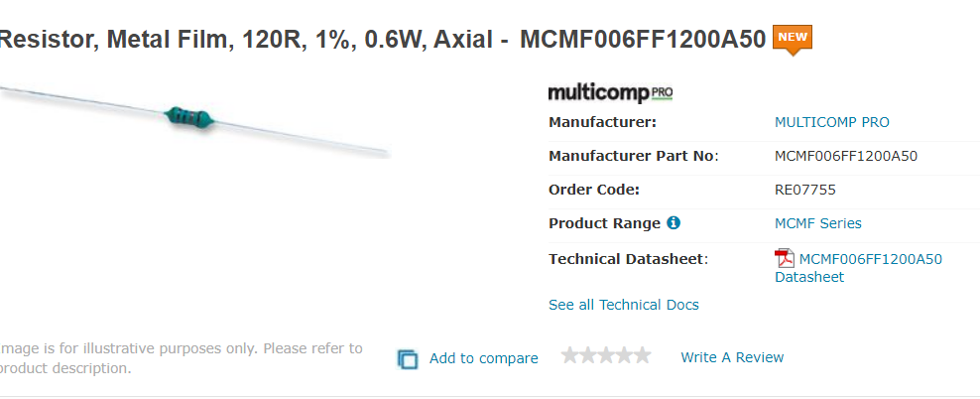
Task: Click the orange NEW badge
Action: click(793, 40)
